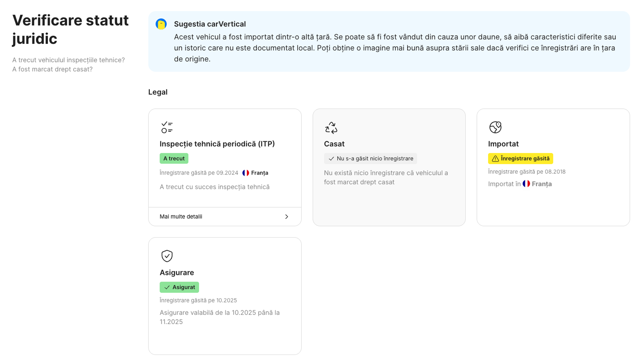The image size is (641, 364).
Task: Click the Importat globe icon
Action: click(x=495, y=127)
